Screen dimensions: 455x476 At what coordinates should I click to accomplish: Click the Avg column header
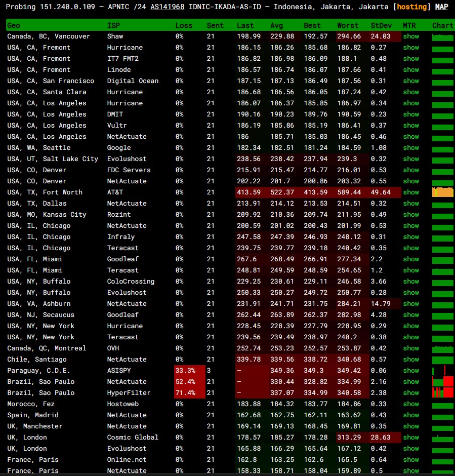[277, 25]
